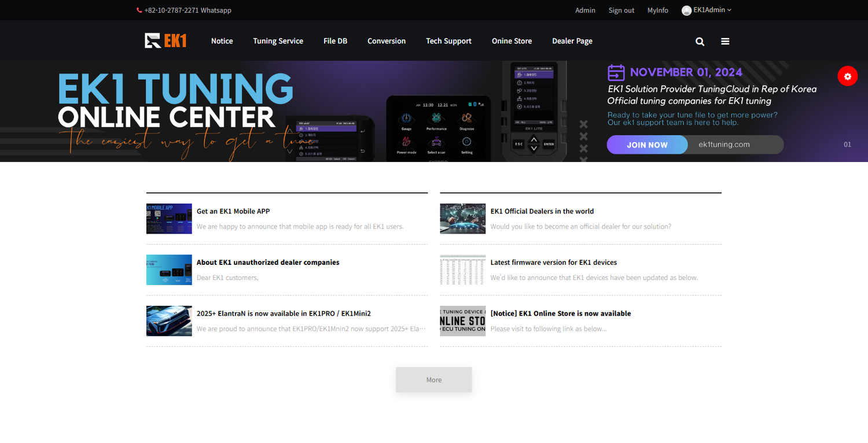The height and width of the screenshot is (443, 868).
Task: Open 'EK1 Official Dealers in the world'
Action: pos(542,211)
